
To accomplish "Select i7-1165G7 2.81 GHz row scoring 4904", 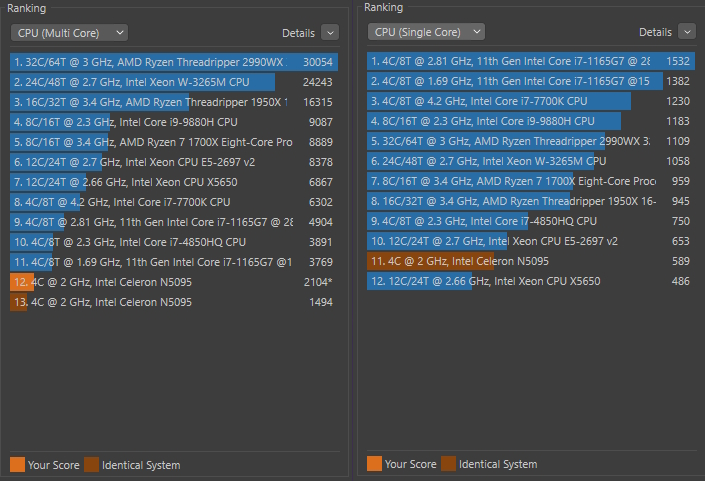I will click(174, 222).
